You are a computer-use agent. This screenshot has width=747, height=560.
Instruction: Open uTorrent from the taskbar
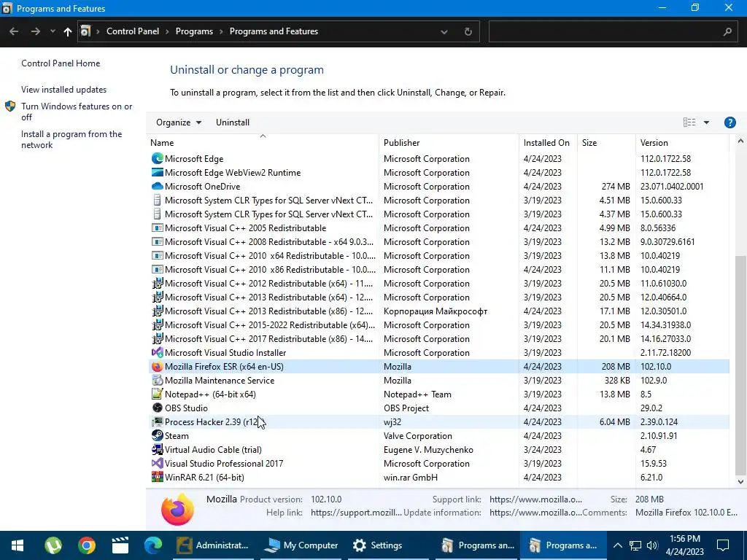coord(53,545)
